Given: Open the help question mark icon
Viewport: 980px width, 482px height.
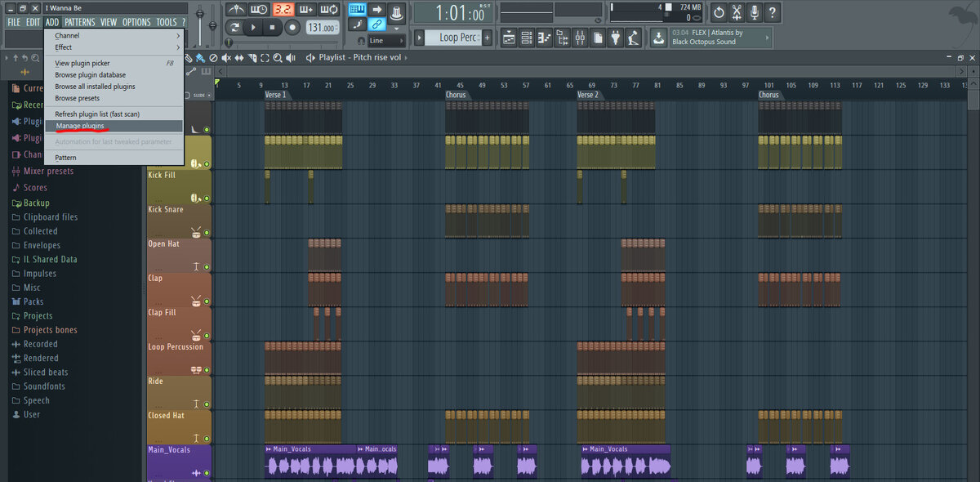Looking at the screenshot, I should point(773,12).
